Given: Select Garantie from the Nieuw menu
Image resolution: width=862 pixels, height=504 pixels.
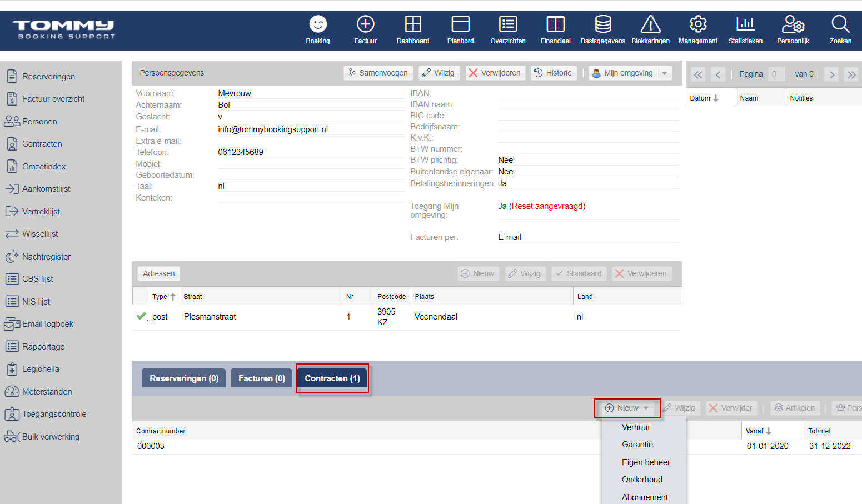Looking at the screenshot, I should (644, 445).
